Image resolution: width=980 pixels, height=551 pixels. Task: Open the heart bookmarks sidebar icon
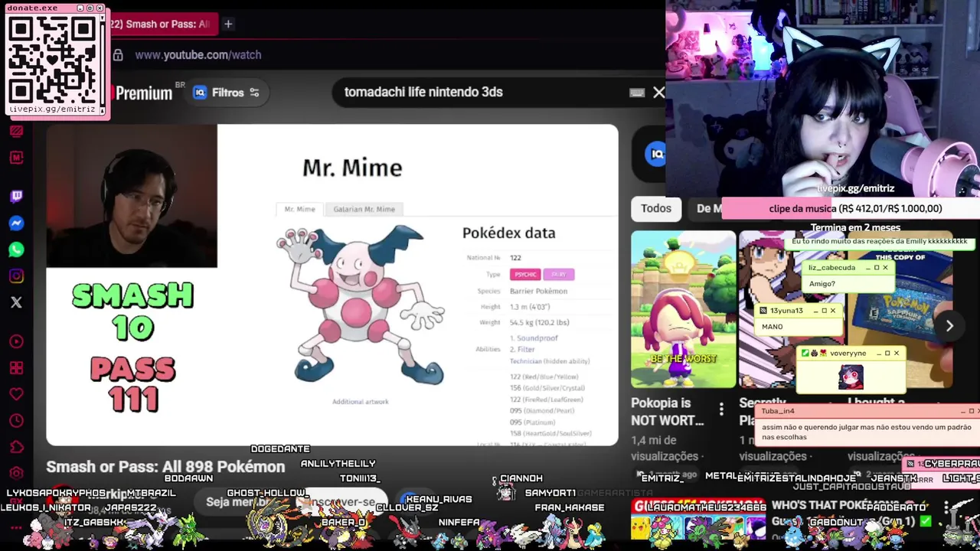tap(16, 395)
